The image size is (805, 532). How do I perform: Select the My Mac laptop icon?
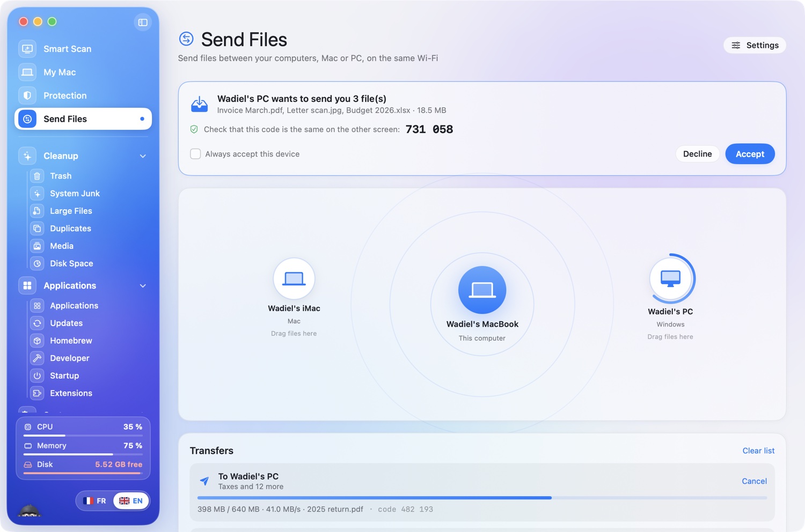(x=27, y=72)
